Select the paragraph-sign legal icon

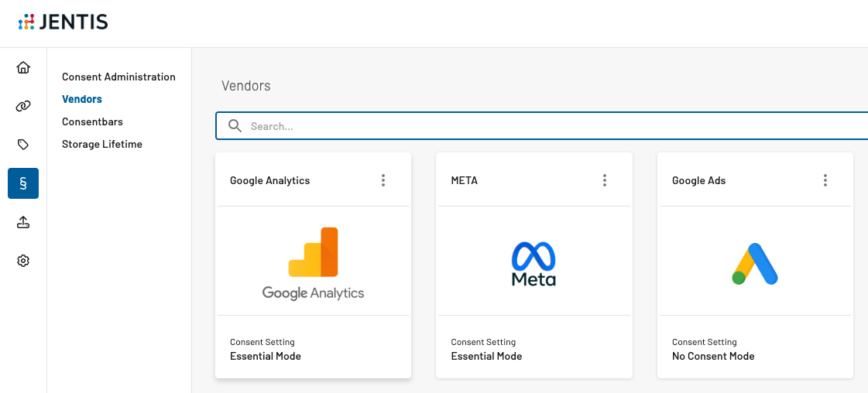click(23, 183)
